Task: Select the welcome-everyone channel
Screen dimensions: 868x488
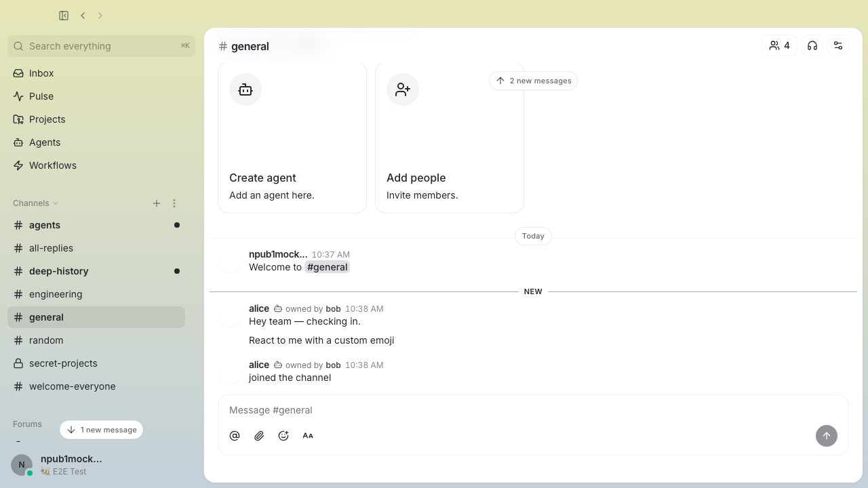Action: [x=96, y=386]
